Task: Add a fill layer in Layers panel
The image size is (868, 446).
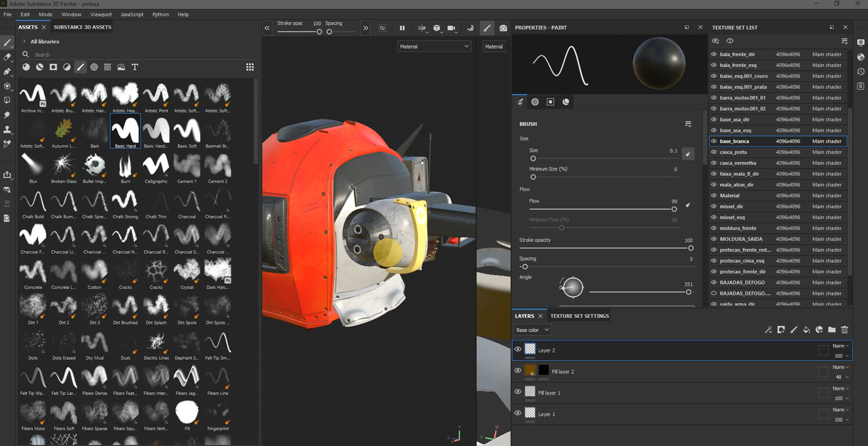Action: (807, 330)
